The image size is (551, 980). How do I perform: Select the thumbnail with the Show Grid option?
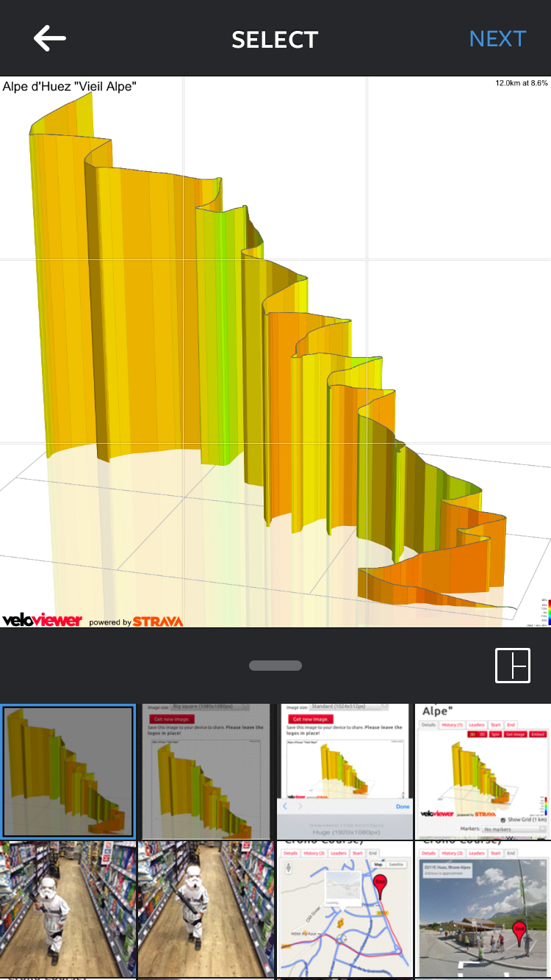(483, 771)
